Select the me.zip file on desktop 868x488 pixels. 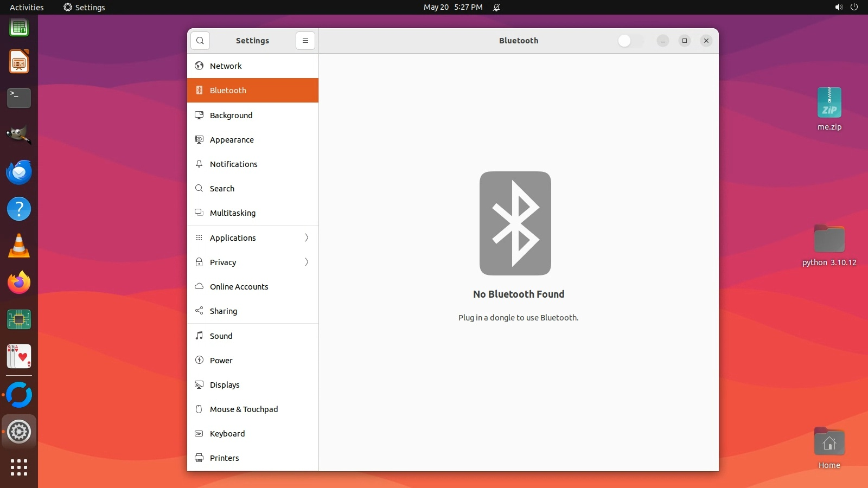829,108
